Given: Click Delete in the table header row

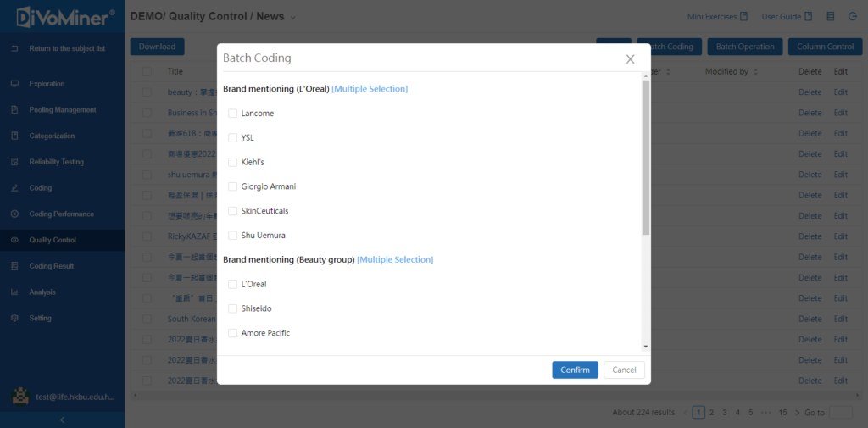Looking at the screenshot, I should 810,71.
